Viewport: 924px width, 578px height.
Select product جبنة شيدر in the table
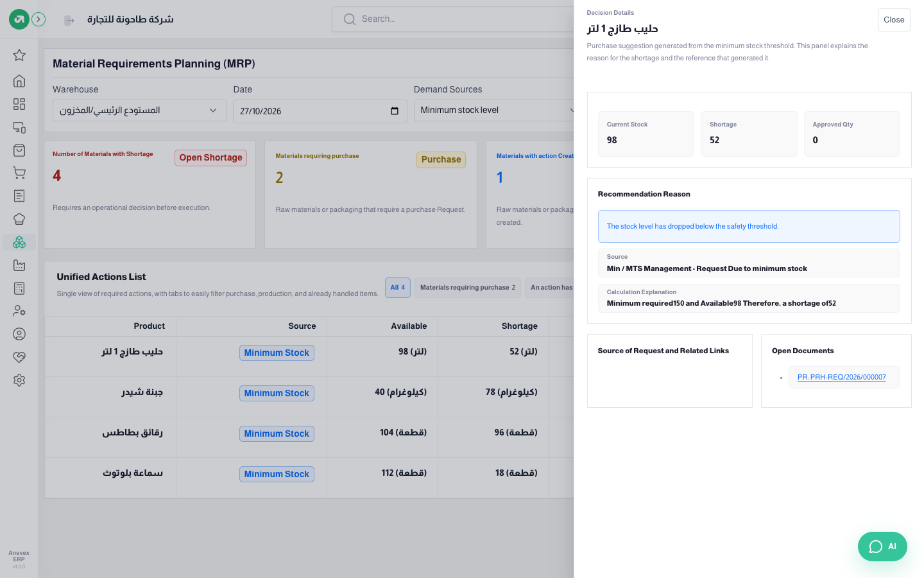pos(142,392)
